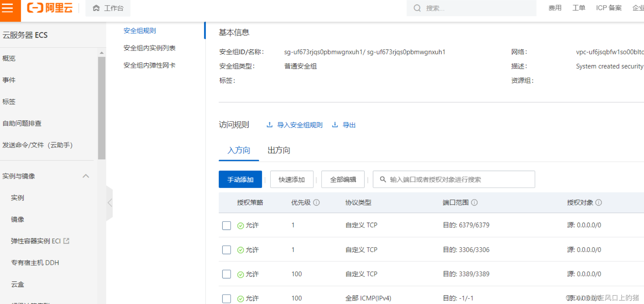This screenshot has height=304, width=644.
Task: Open 概览 in the ECS sidebar
Action: click(x=9, y=58)
